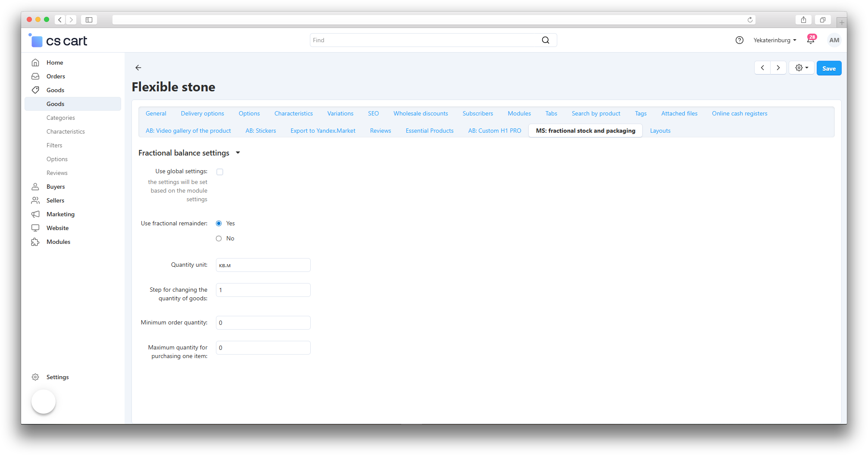Open the Yekaterinburg dropdown
This screenshot has height=455, width=868.
click(774, 40)
